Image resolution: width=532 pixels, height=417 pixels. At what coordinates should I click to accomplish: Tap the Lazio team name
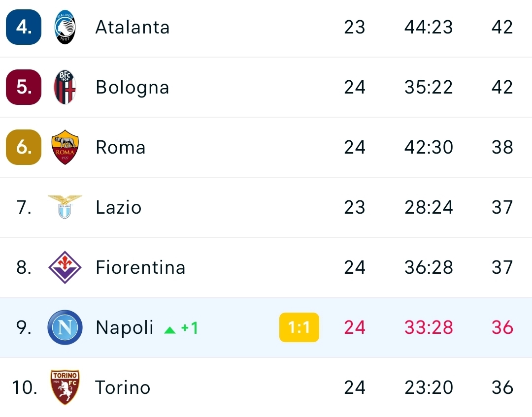tap(118, 207)
